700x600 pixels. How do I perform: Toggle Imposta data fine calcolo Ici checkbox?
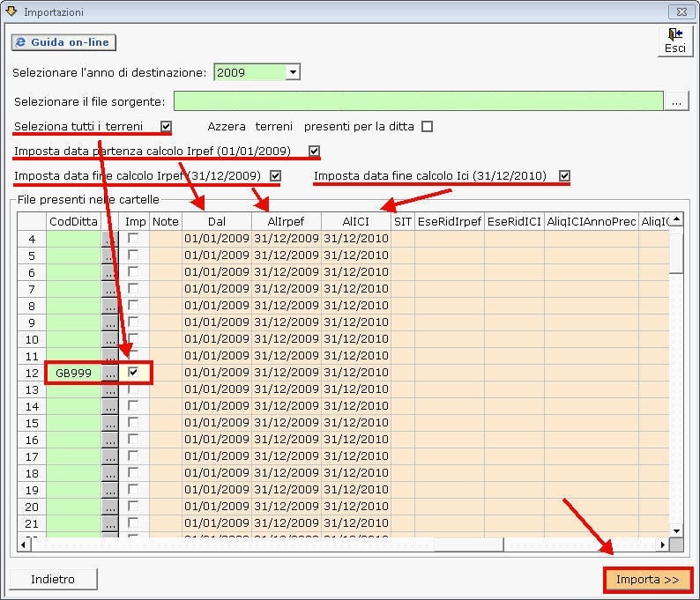point(564,176)
